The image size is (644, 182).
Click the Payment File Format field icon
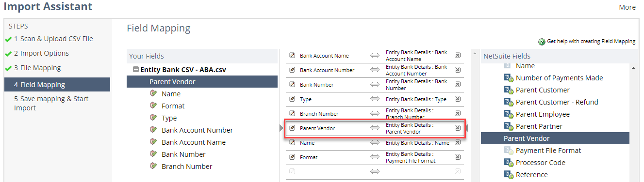[x=508, y=151]
